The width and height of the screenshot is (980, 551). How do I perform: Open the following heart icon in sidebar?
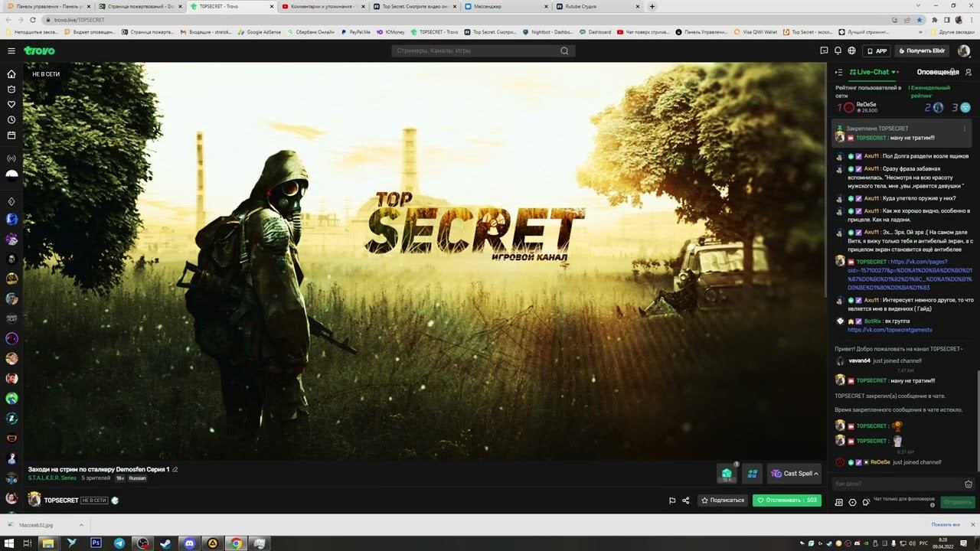click(x=11, y=104)
